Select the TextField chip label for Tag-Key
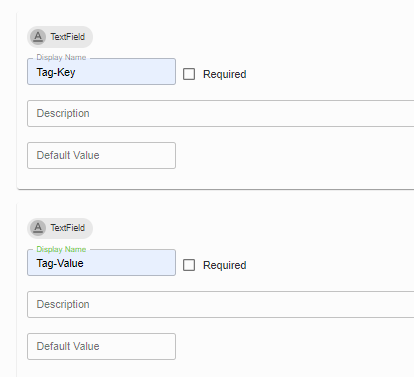The width and height of the screenshot is (414, 377). pos(68,37)
